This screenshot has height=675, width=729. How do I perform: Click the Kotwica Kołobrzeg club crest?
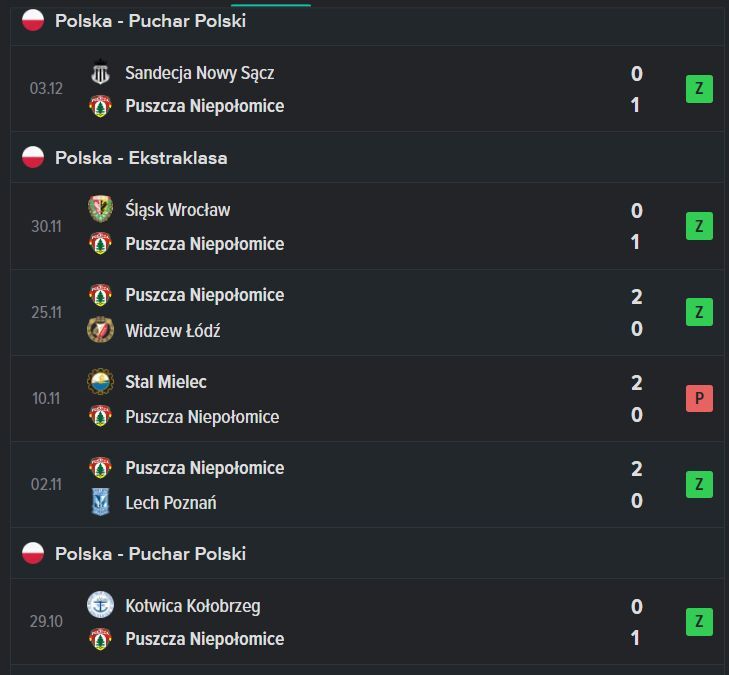(x=100, y=605)
